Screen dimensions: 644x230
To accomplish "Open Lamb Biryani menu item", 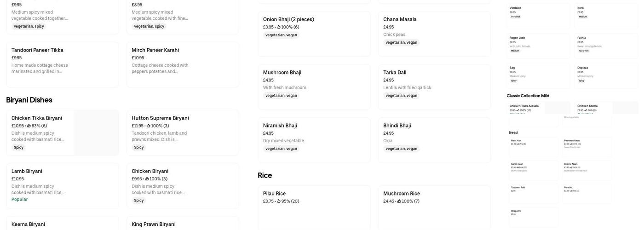I will click(x=27, y=172).
